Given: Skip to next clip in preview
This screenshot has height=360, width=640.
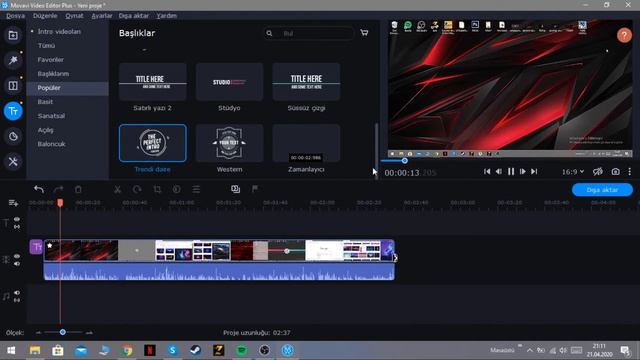Looking at the screenshot, I should [x=534, y=172].
